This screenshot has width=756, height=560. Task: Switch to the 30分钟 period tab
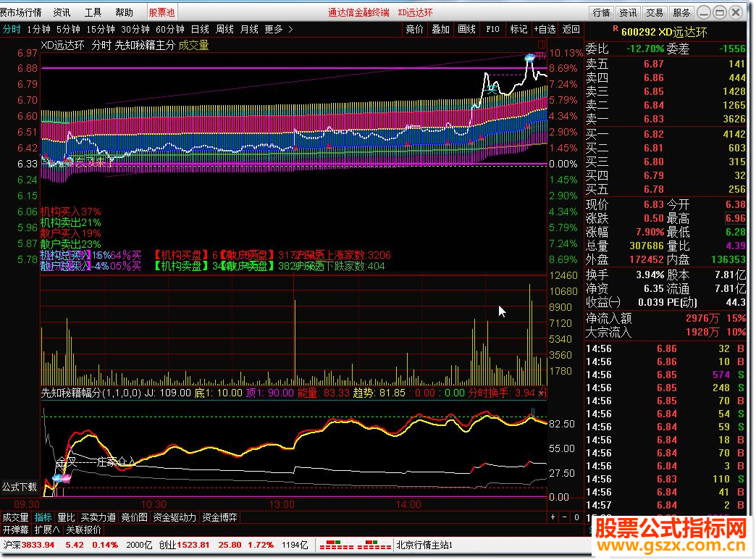pos(135,30)
